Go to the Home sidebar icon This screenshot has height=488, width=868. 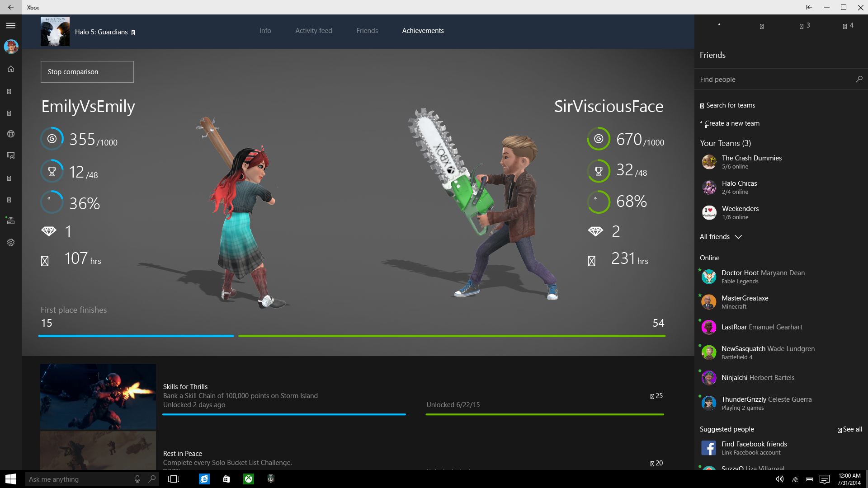pos(11,69)
